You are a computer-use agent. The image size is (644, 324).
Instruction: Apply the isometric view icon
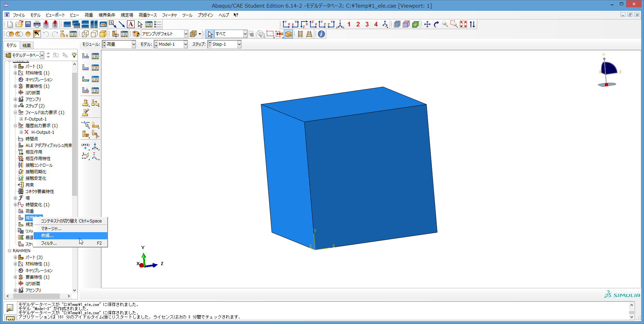tap(341, 24)
